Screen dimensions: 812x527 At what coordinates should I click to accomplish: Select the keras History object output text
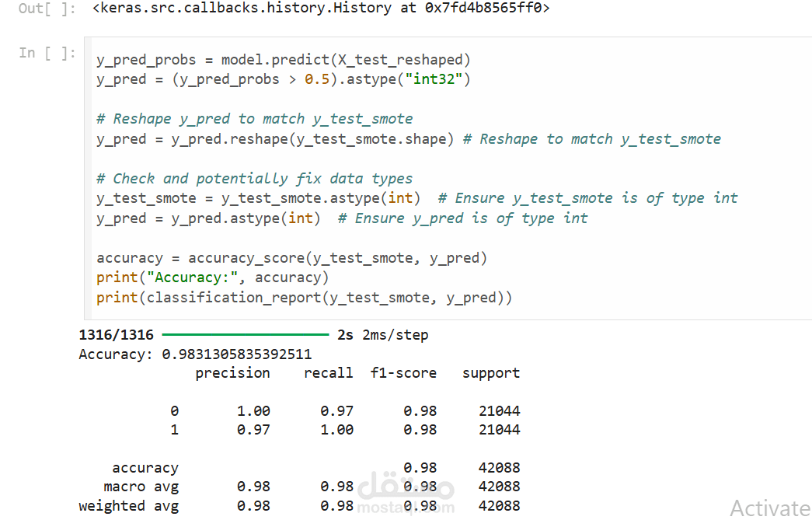point(320,9)
